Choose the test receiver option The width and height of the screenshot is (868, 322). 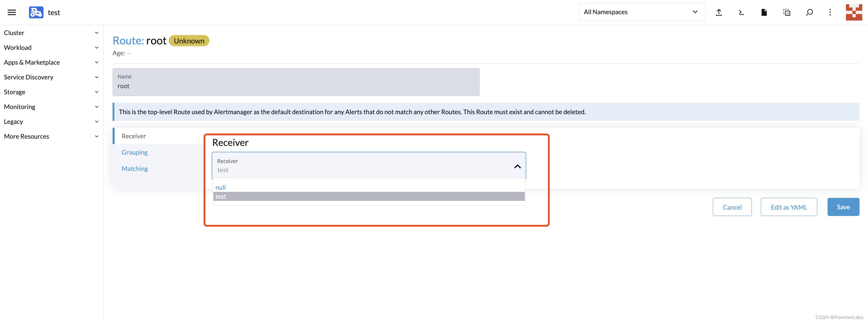pyautogui.click(x=369, y=197)
